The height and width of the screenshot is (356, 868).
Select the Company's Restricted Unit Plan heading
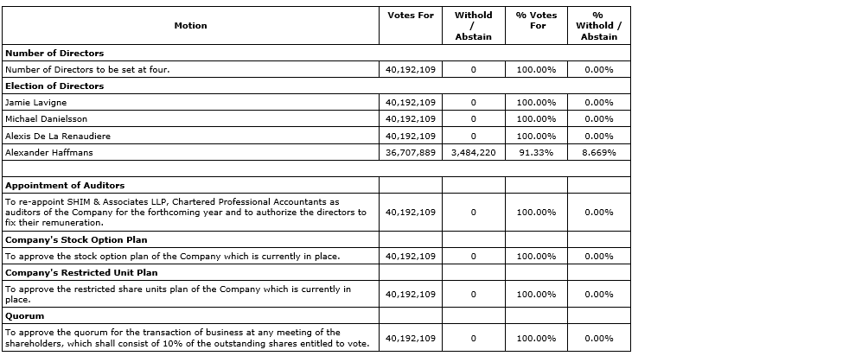(81, 273)
